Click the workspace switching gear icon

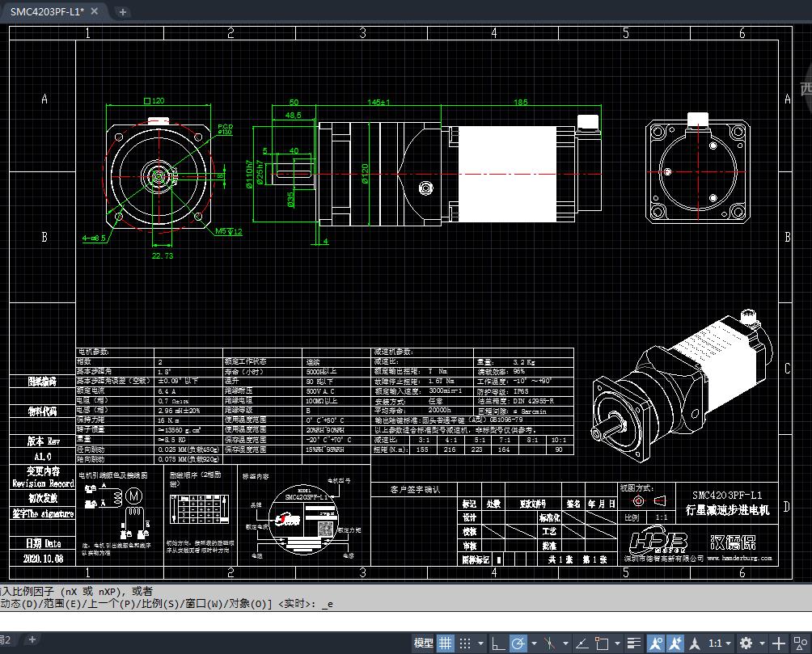(746, 643)
